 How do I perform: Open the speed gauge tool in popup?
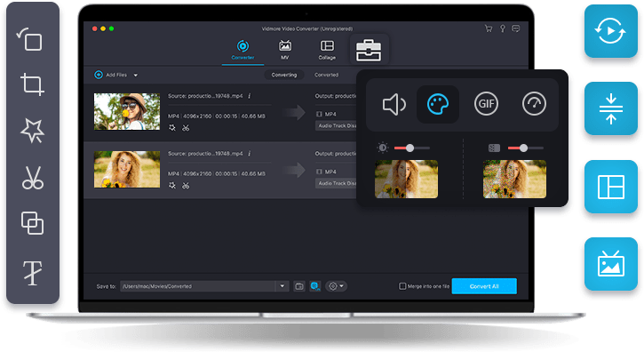point(534,104)
